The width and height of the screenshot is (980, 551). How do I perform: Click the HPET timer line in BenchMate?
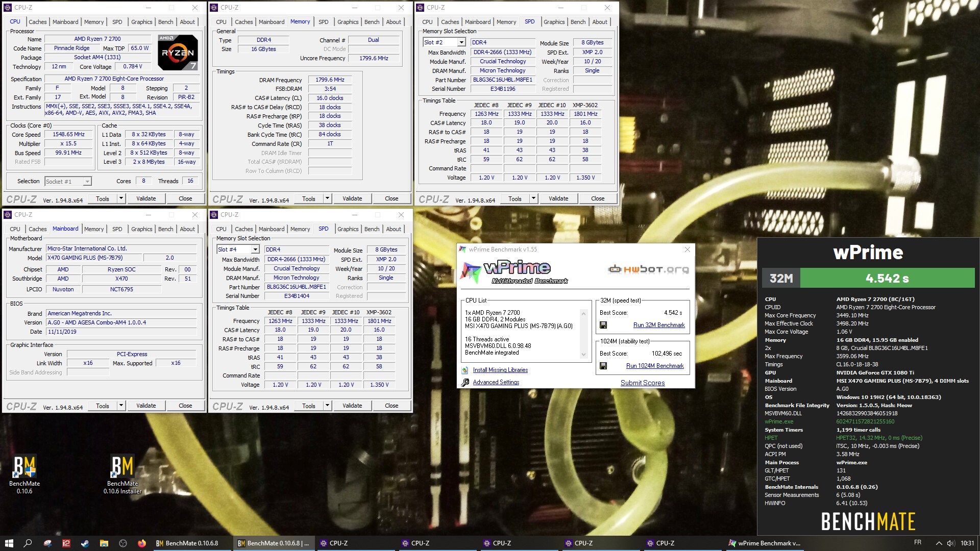(x=843, y=438)
